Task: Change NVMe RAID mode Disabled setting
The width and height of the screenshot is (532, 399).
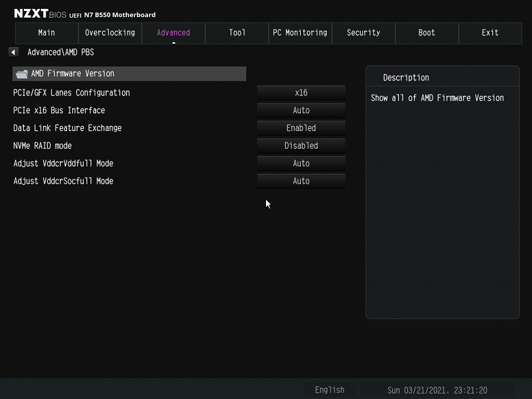Action: [x=301, y=145]
